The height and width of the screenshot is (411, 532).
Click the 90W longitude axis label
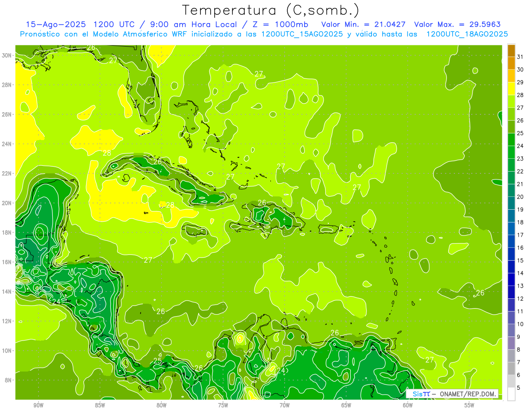tap(38, 405)
